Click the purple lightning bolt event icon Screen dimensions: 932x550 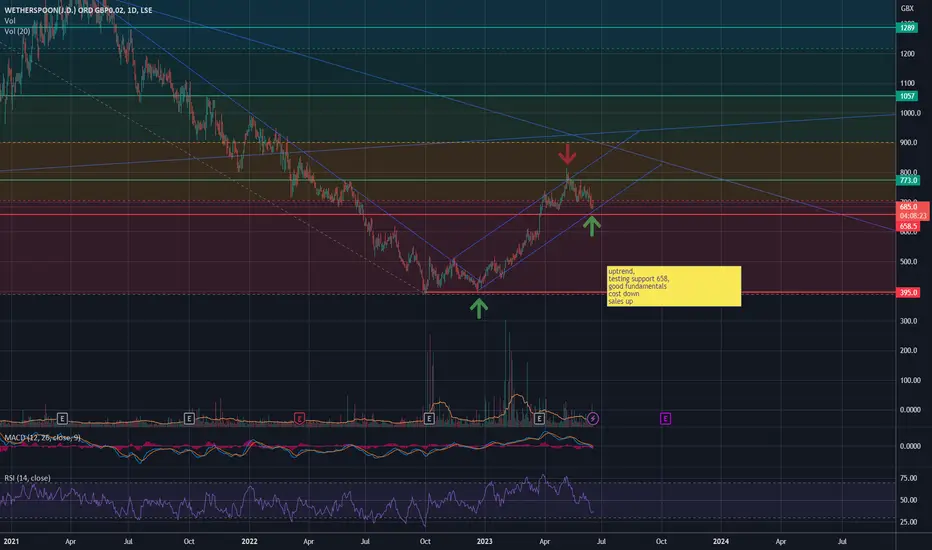tap(593, 419)
